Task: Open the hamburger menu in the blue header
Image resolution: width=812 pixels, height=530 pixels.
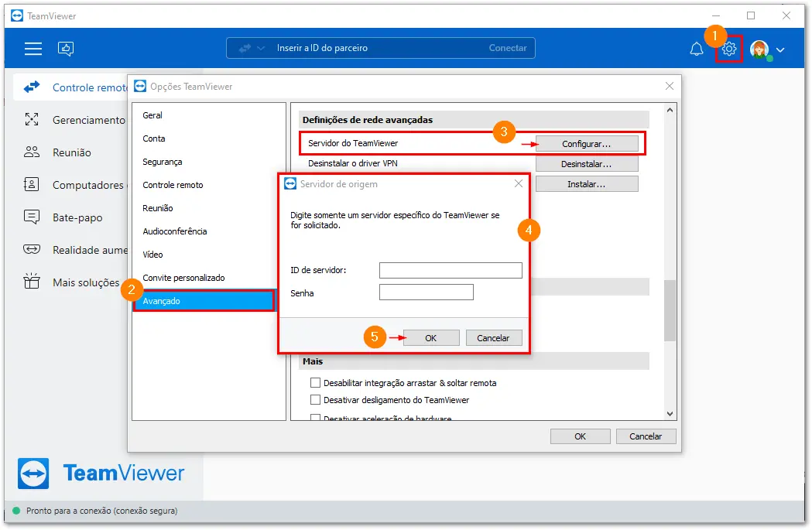Action: click(x=33, y=49)
